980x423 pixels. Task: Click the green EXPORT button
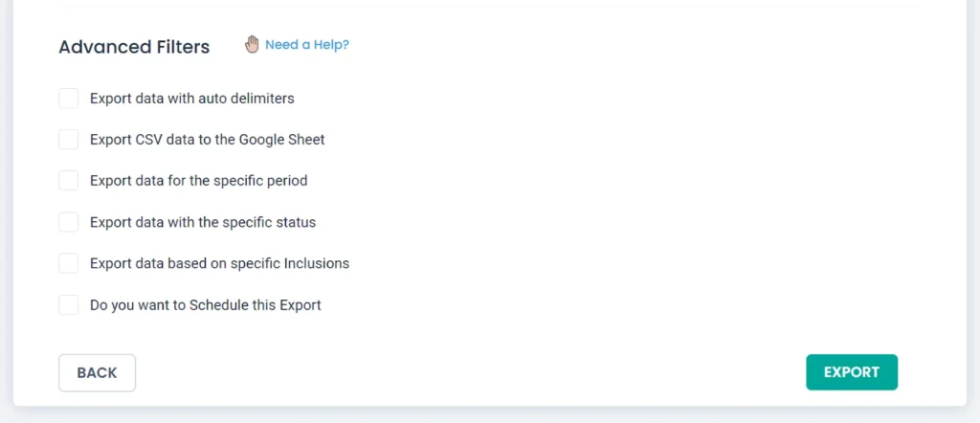[852, 372]
